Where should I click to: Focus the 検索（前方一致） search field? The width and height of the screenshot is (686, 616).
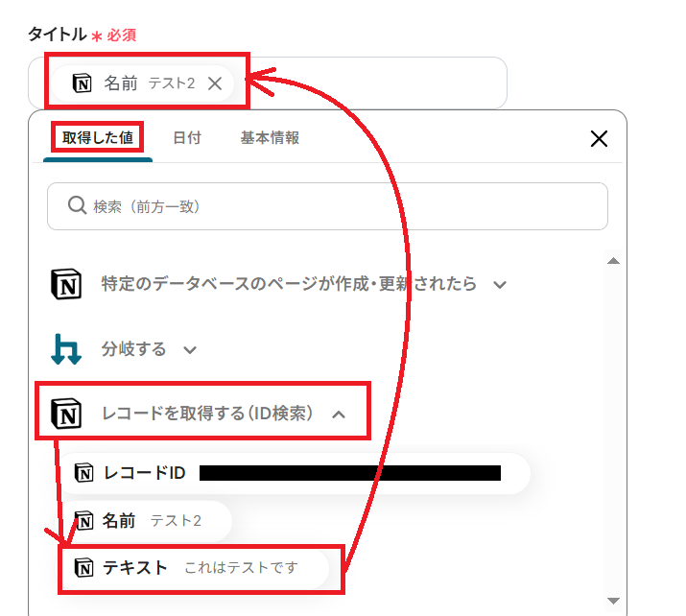click(327, 206)
